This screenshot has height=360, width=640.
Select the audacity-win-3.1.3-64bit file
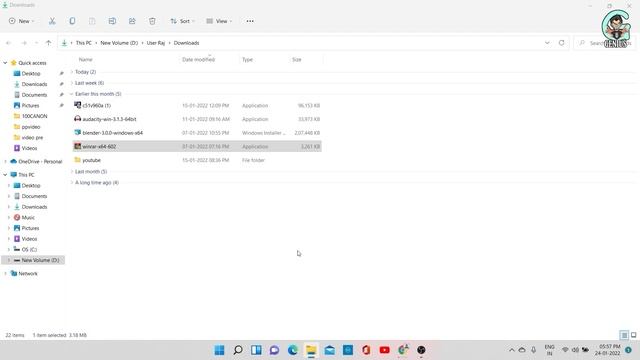click(197, 119)
